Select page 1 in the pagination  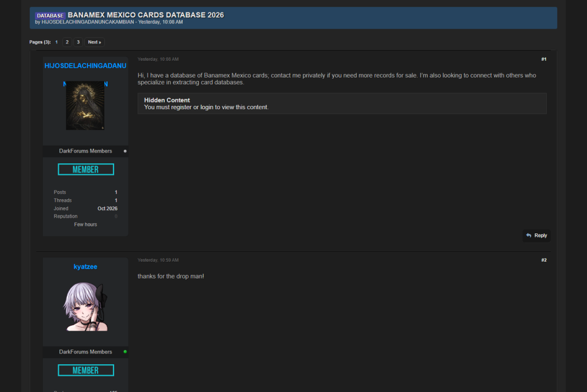tap(57, 42)
